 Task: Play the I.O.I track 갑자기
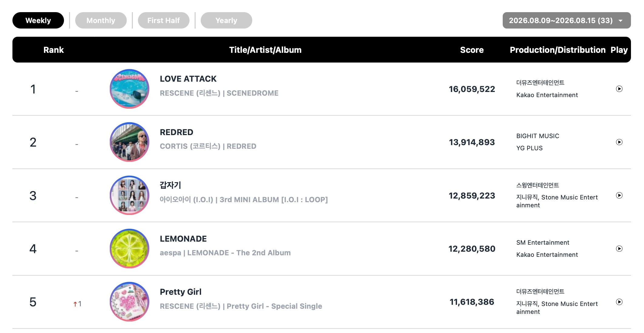click(619, 195)
